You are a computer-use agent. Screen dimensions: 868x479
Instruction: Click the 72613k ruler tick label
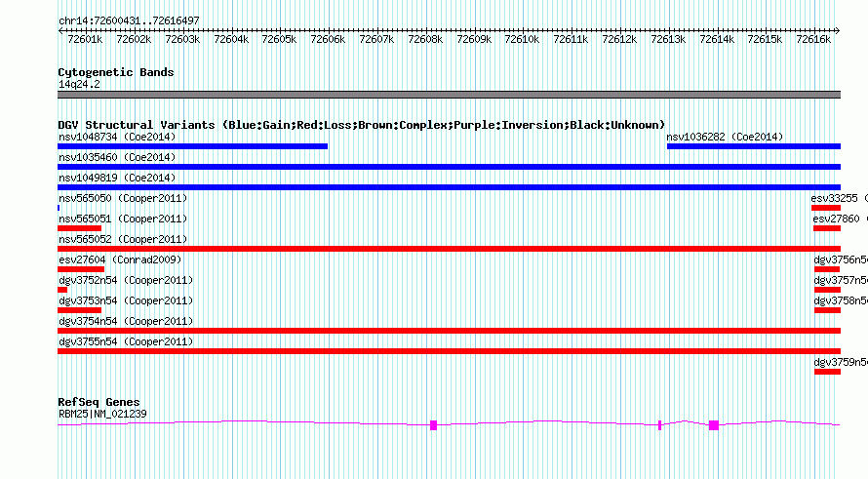(x=668, y=39)
